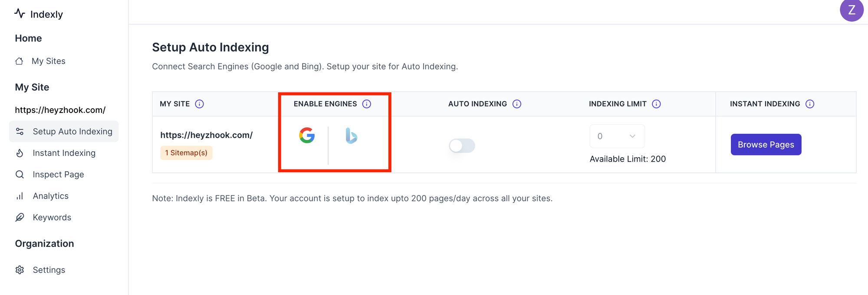The image size is (868, 295).
Task: Click the Bing engine icon
Action: point(351,136)
